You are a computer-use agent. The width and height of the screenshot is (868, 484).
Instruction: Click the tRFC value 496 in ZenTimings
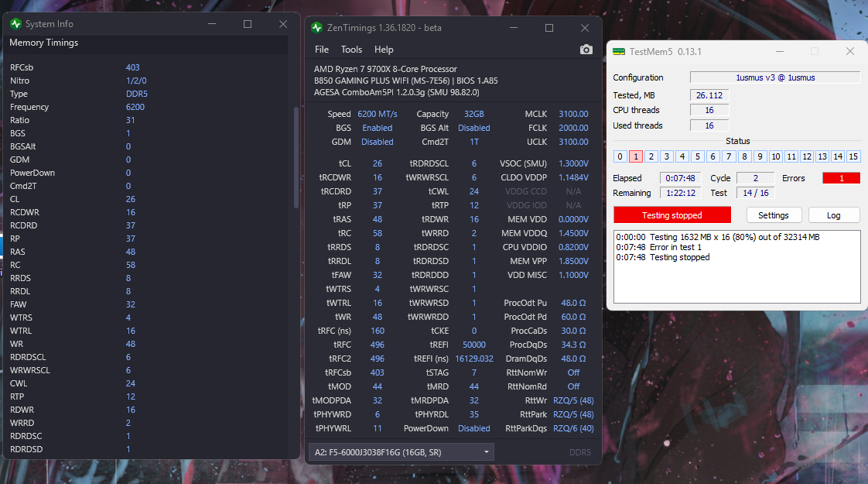[377, 345]
